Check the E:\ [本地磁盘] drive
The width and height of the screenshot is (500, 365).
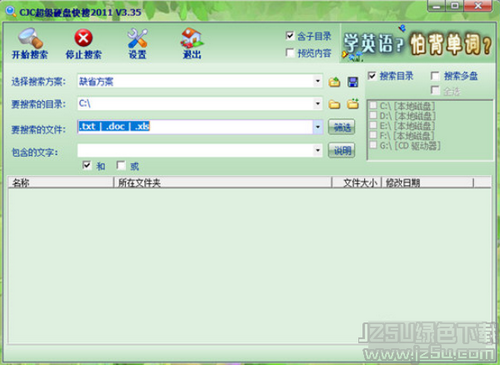point(373,125)
